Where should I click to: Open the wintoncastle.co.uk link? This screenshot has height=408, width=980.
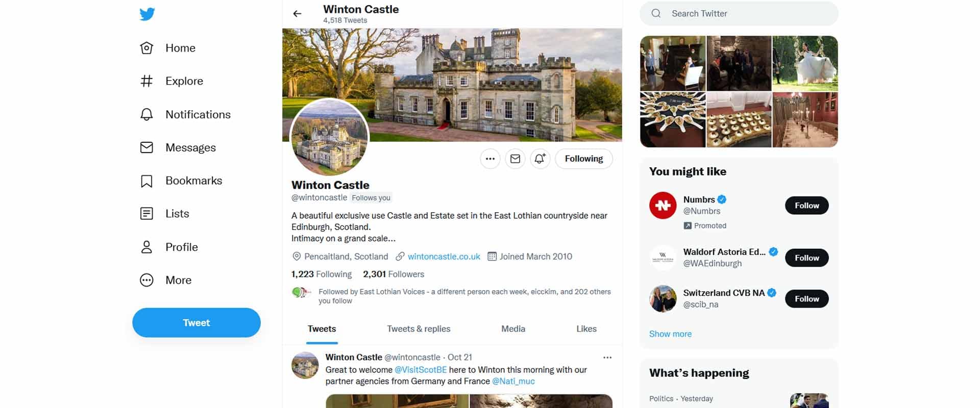pos(444,257)
